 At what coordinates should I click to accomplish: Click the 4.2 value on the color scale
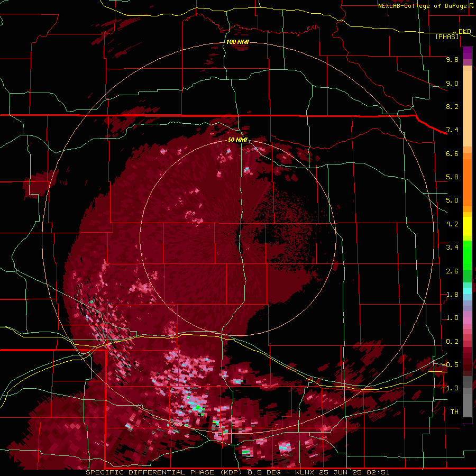pyautogui.click(x=452, y=224)
